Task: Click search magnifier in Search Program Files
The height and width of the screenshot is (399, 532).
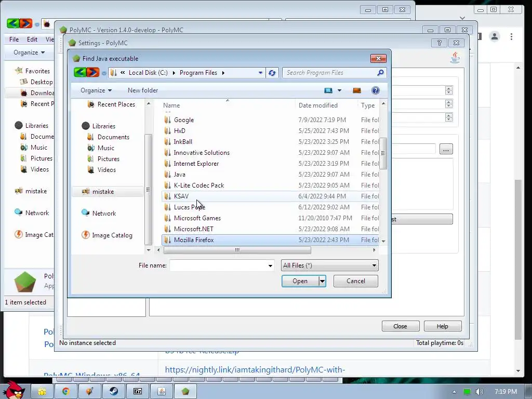Action: [x=380, y=73]
